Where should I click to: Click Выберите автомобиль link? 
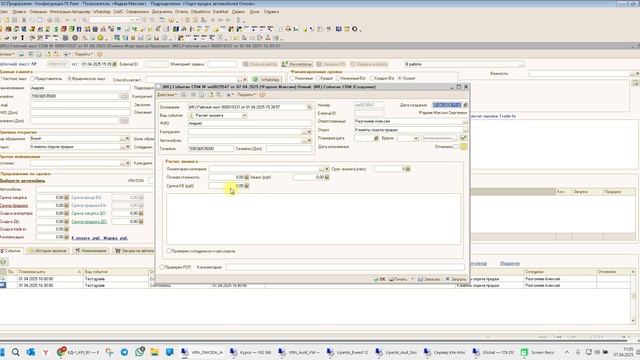22,181
